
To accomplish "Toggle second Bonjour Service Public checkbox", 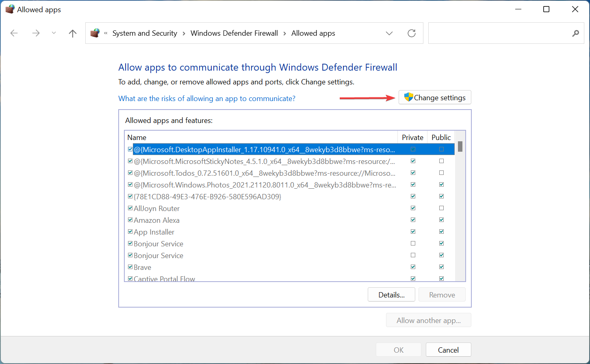I will [x=441, y=255].
